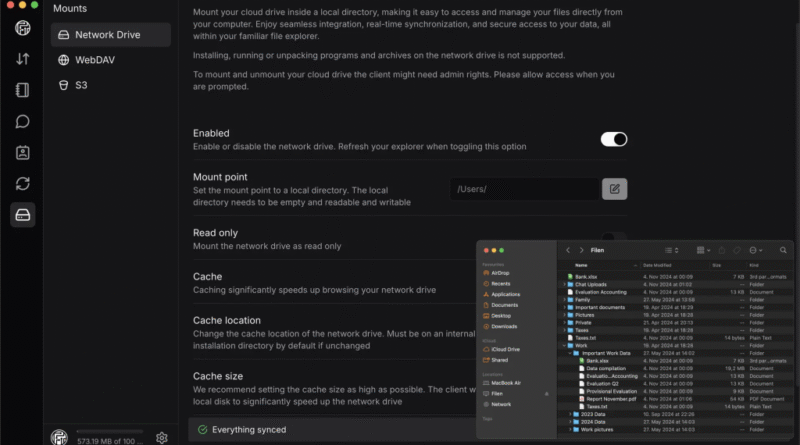Click the Applications icon in the Finder sidebar
This screenshot has width=800, height=445.
point(486,294)
